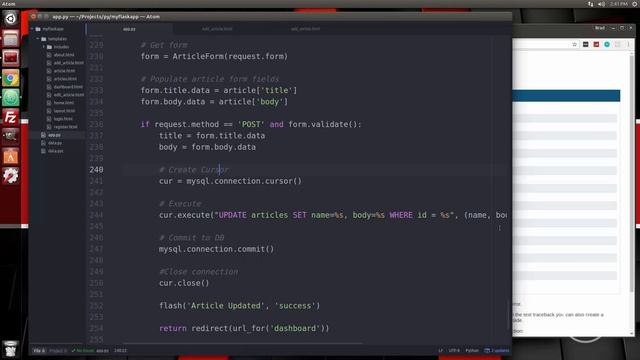This screenshot has height=360, width=640.
Task: Open Chrome's three-dot menu
Action: coord(629,44)
